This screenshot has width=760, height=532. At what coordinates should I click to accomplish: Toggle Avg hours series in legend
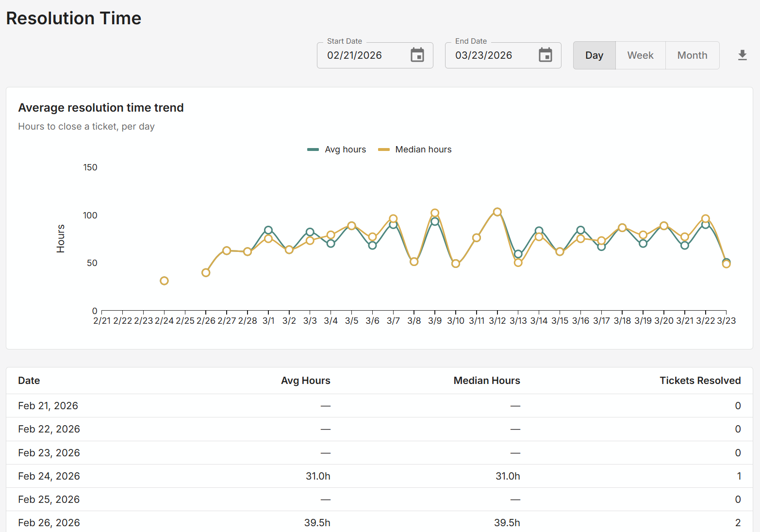[337, 150]
